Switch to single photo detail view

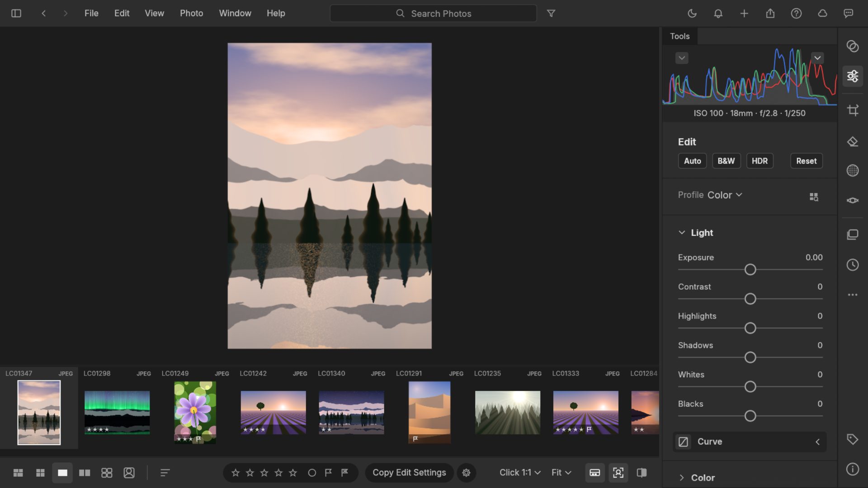click(62, 473)
